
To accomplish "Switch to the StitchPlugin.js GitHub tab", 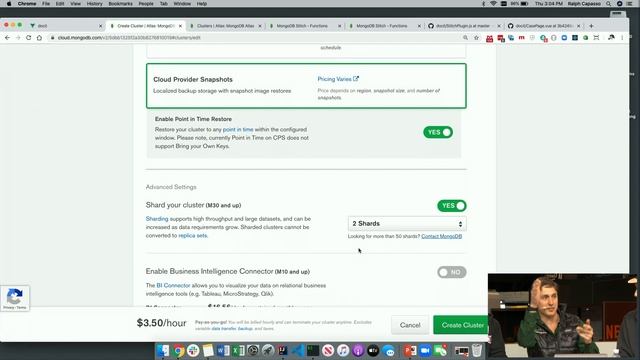I will coord(463,26).
